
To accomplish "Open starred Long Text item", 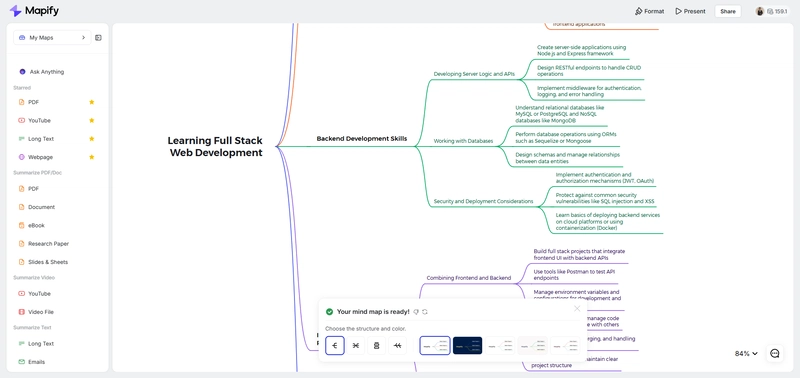I will point(41,139).
